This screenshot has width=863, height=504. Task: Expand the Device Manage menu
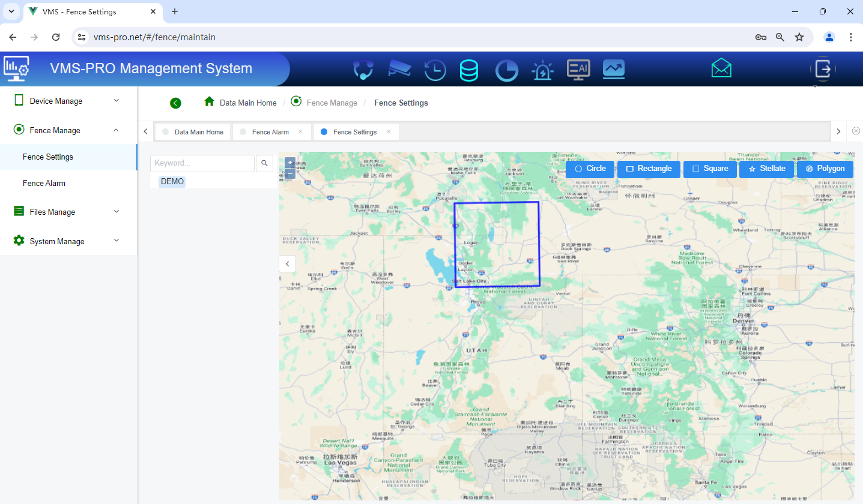(x=68, y=101)
